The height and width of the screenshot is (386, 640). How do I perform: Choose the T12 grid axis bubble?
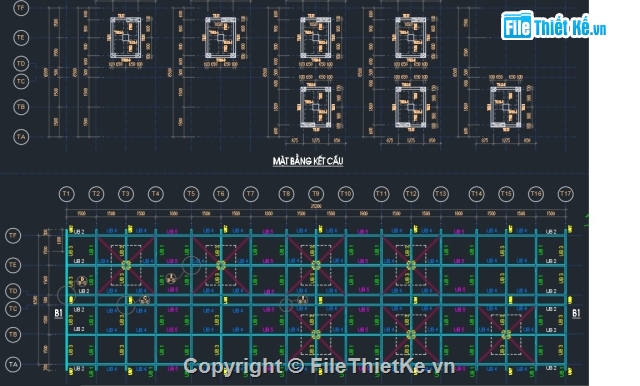point(411,194)
